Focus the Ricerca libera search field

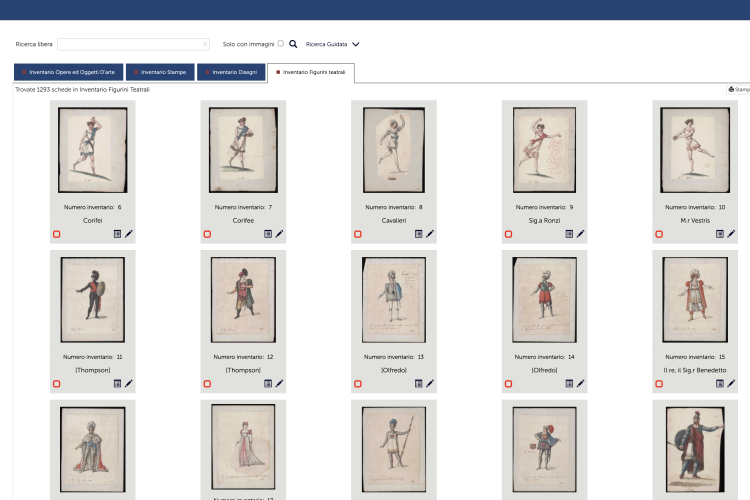pyautogui.click(x=133, y=44)
